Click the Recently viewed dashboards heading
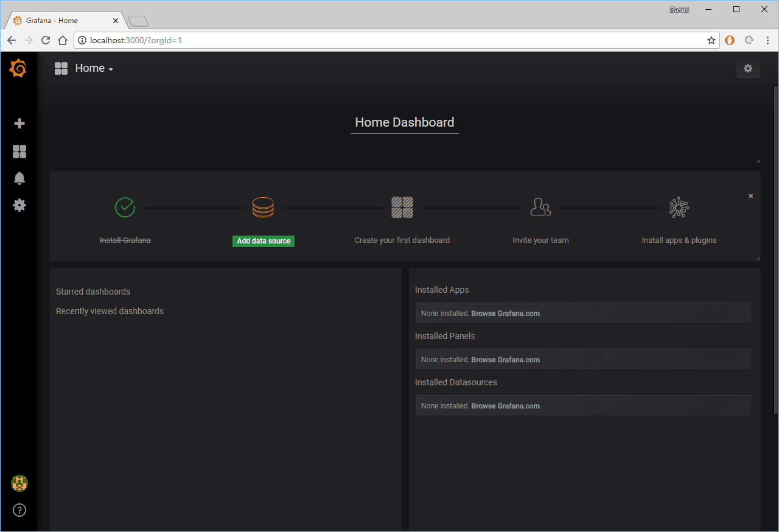 [110, 311]
